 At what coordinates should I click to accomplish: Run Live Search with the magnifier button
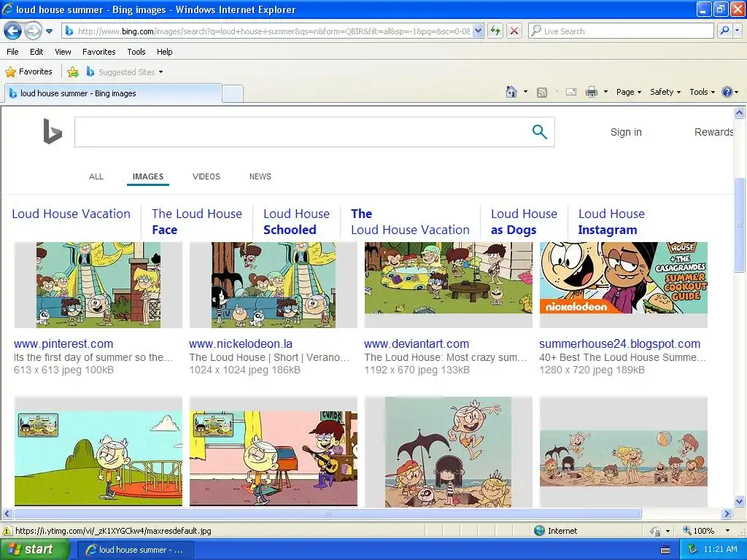[724, 31]
